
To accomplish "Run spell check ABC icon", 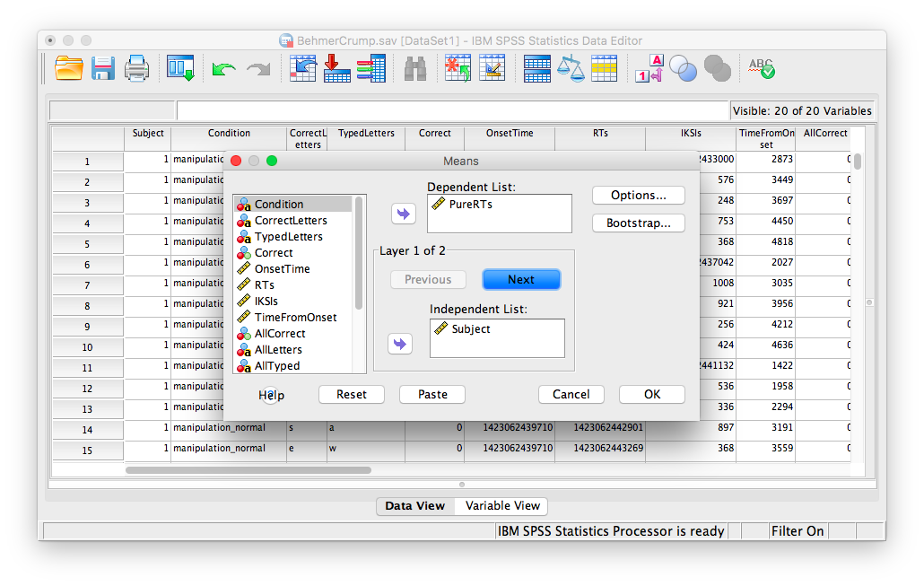I will (762, 68).
